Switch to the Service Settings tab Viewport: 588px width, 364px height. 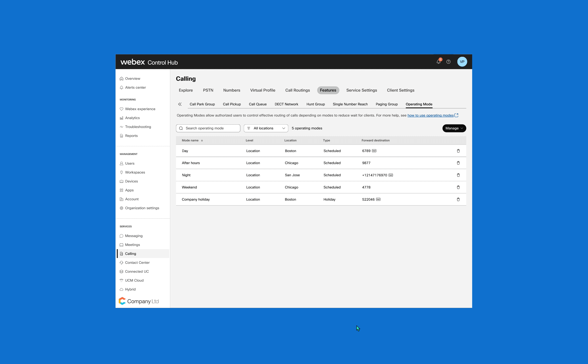[x=361, y=90]
